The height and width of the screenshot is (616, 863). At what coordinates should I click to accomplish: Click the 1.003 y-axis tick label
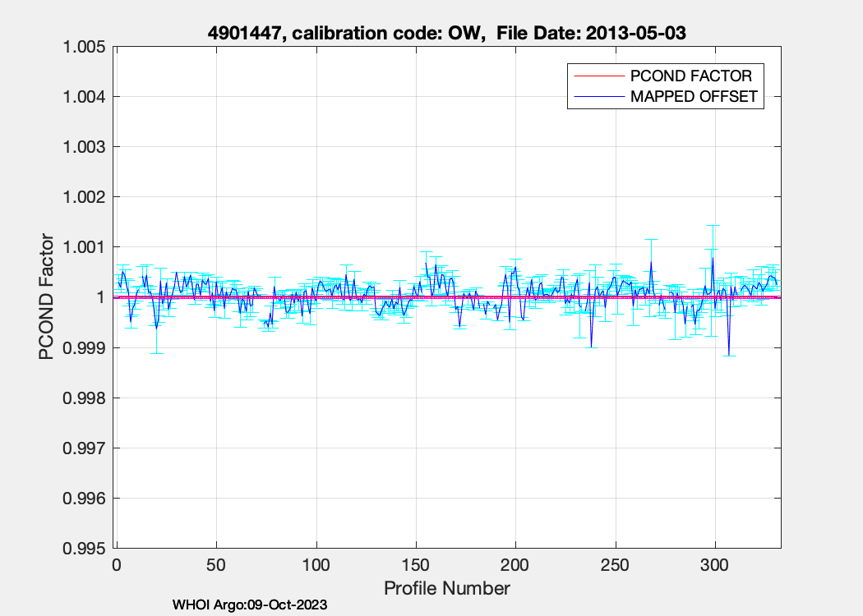tap(85, 146)
